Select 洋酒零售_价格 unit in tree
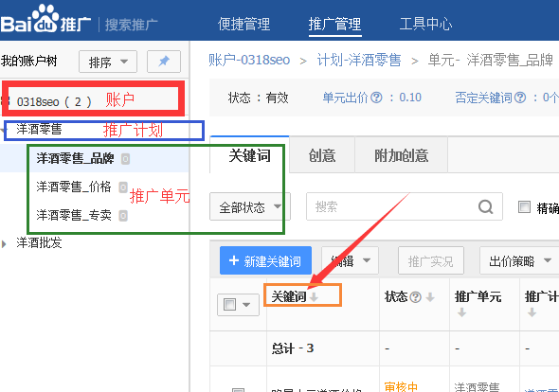Screen dimensions: 559x392 pyautogui.click(x=74, y=187)
